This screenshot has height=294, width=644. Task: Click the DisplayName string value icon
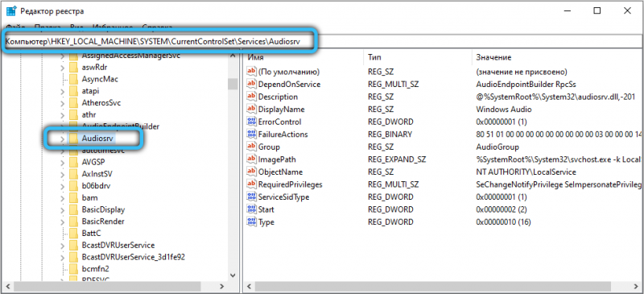pyautogui.click(x=251, y=110)
